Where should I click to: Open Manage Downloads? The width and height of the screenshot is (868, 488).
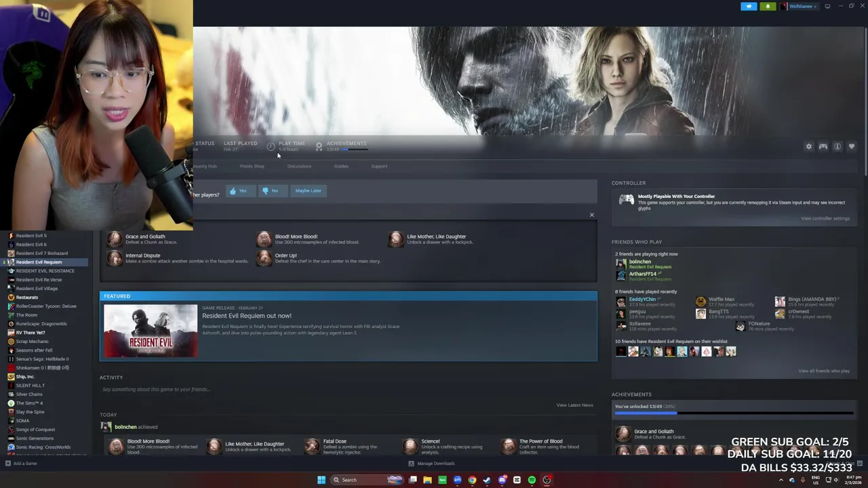coord(431,464)
